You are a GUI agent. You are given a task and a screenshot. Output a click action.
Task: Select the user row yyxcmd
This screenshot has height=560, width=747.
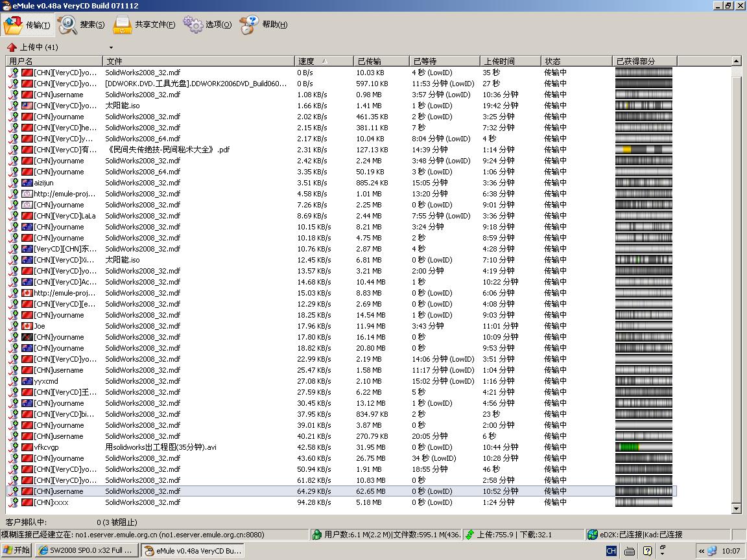pos(341,381)
